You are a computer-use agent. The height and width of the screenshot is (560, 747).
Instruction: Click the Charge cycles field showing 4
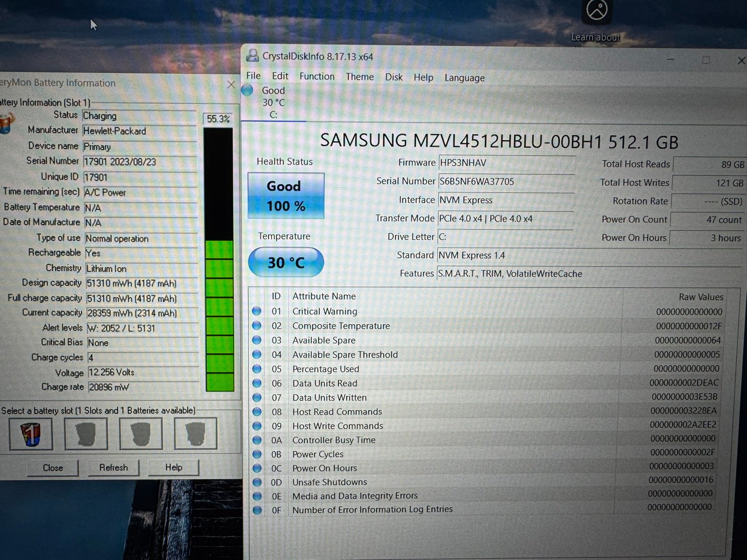(x=143, y=357)
